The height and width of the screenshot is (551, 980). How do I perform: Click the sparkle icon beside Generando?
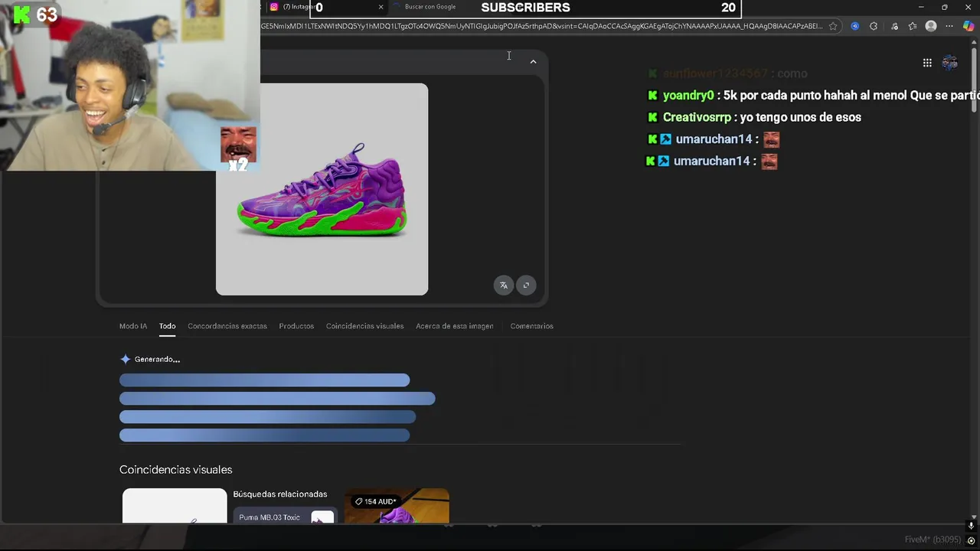126,359
